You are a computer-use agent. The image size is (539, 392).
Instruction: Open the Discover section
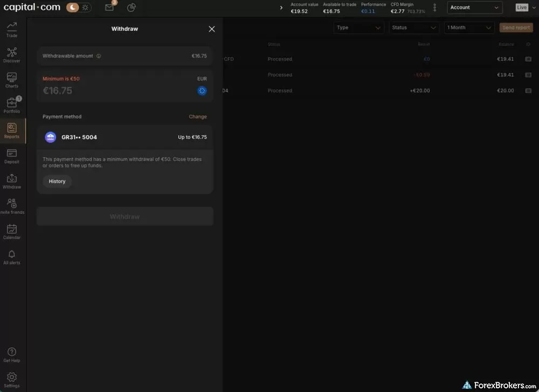[12, 55]
